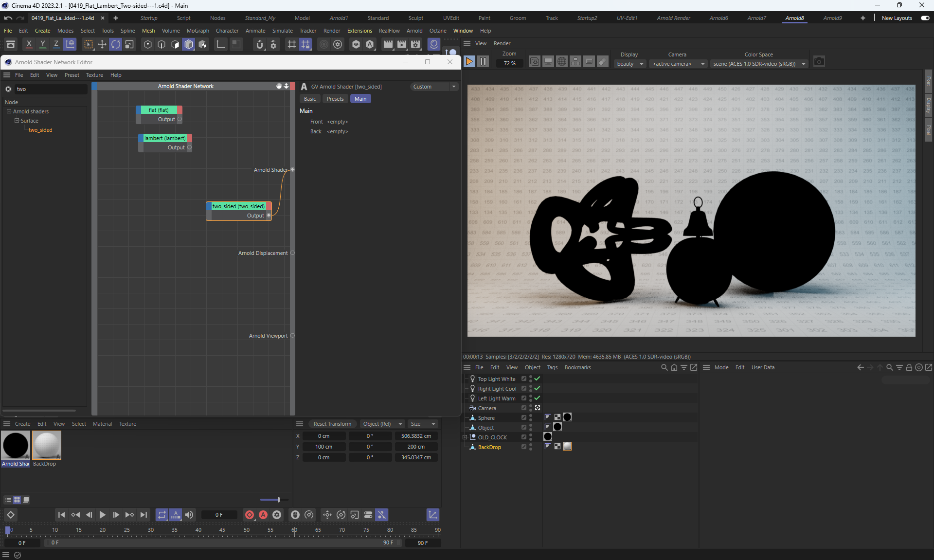This screenshot has height=560, width=934.
Task: Open the MoGraph menu
Action: coord(198,31)
